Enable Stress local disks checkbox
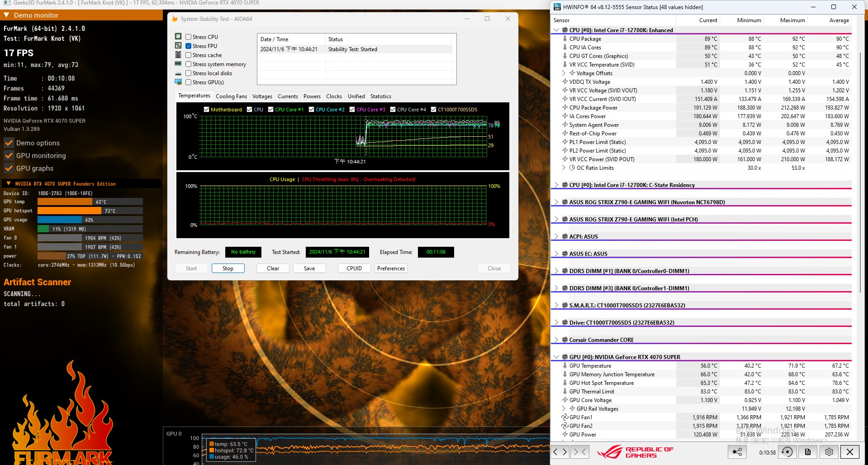 pyautogui.click(x=189, y=73)
